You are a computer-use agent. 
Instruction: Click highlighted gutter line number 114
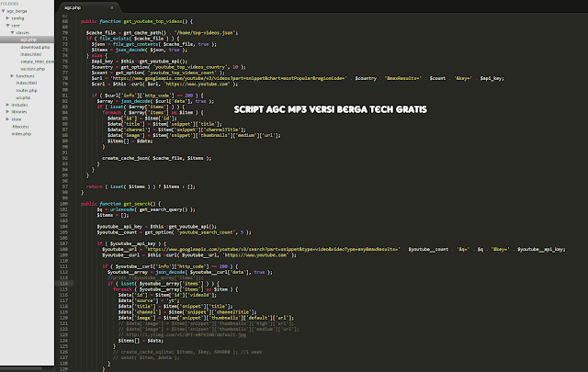(63, 284)
